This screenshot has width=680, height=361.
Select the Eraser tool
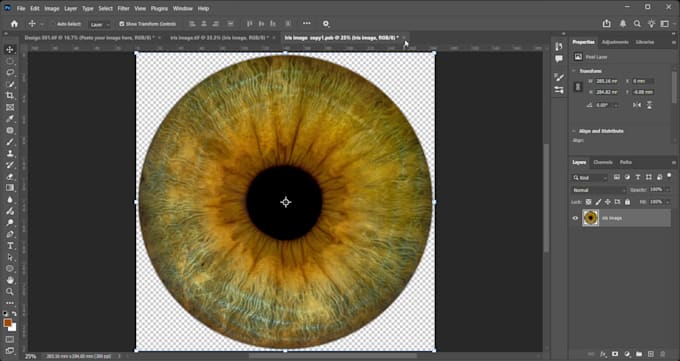coord(10,177)
